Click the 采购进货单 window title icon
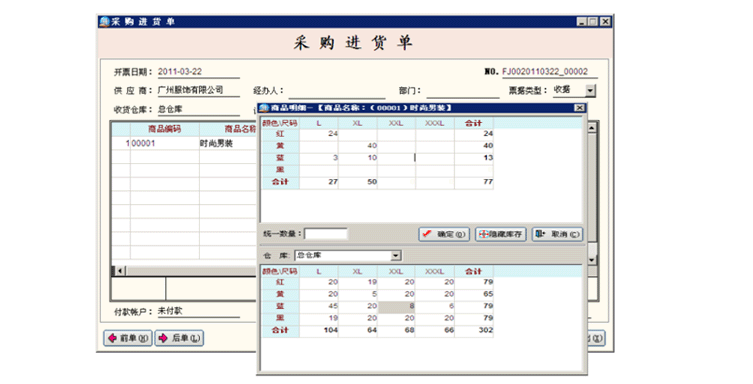 pyautogui.click(x=105, y=22)
